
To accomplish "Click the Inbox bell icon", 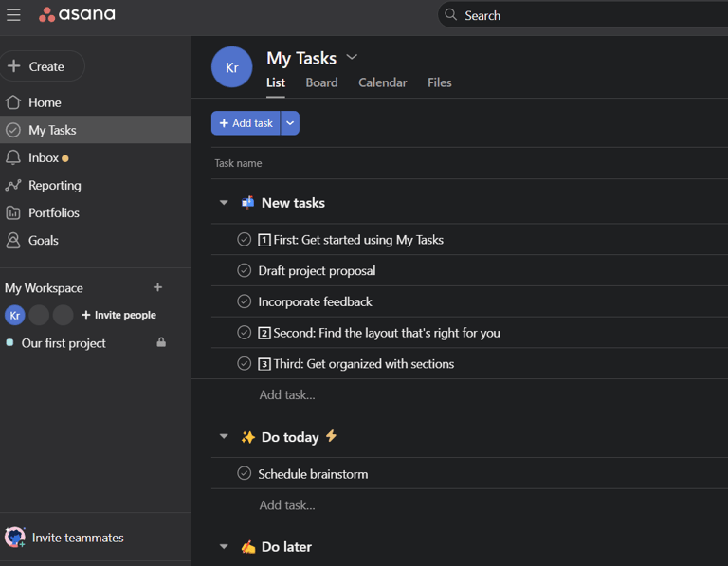I will click(13, 158).
